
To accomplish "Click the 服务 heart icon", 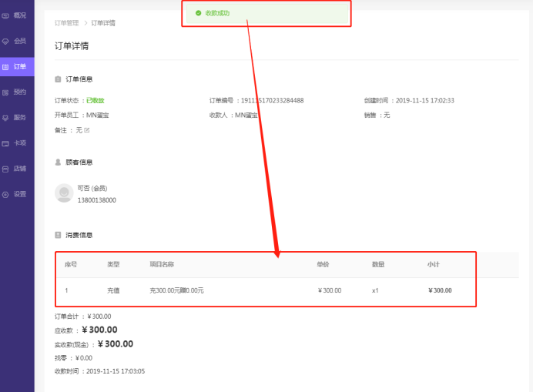I will pyautogui.click(x=5, y=118).
